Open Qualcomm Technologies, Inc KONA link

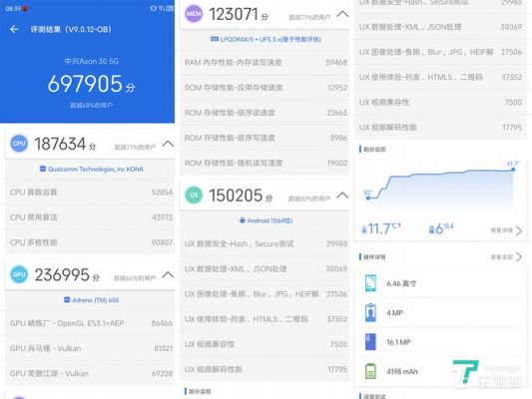pos(92,169)
